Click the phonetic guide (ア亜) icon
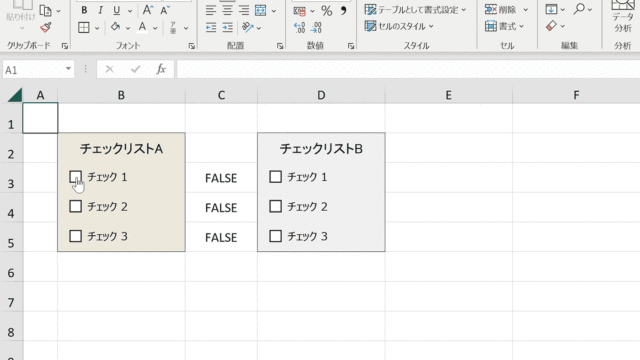 click(173, 28)
